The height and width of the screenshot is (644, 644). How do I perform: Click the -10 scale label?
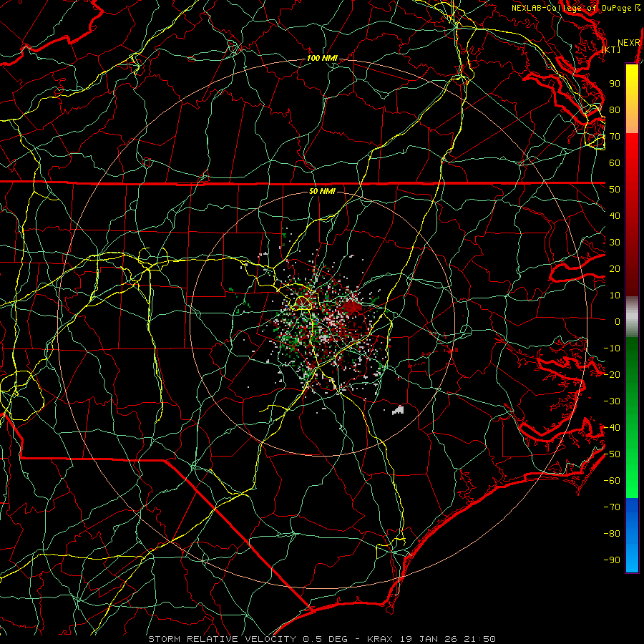pos(612,348)
